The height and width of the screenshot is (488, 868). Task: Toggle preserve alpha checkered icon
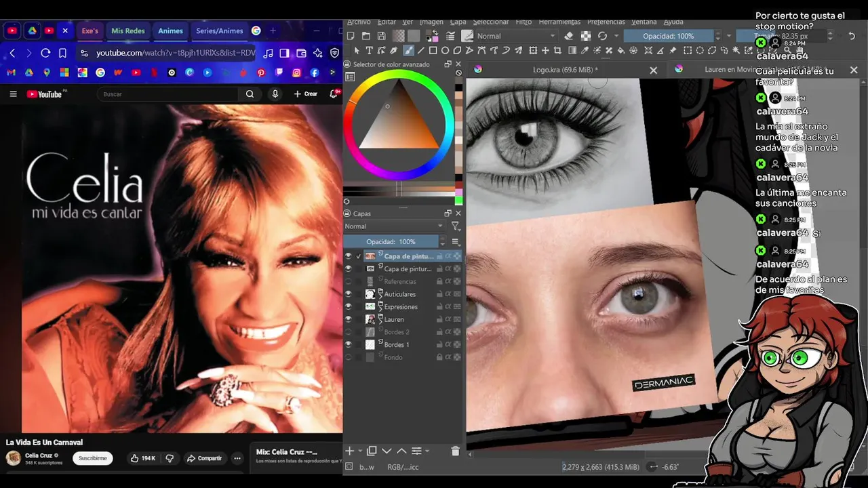click(585, 36)
